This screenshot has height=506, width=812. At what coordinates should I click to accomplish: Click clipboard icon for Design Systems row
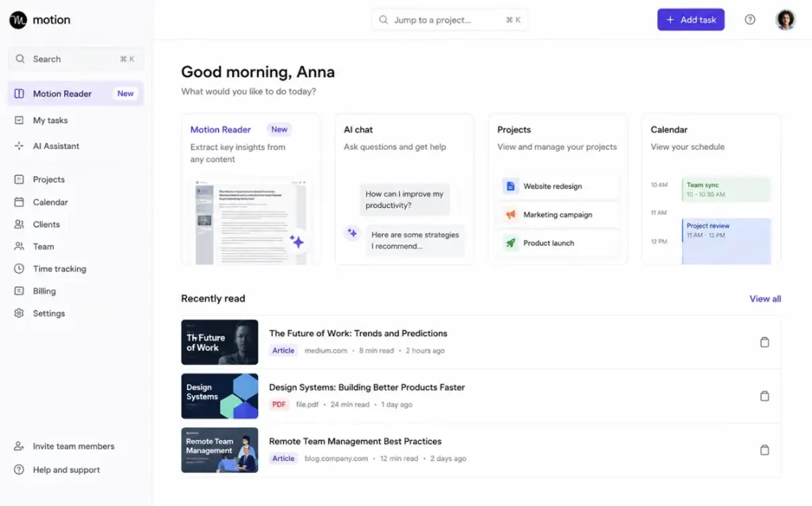coord(764,397)
